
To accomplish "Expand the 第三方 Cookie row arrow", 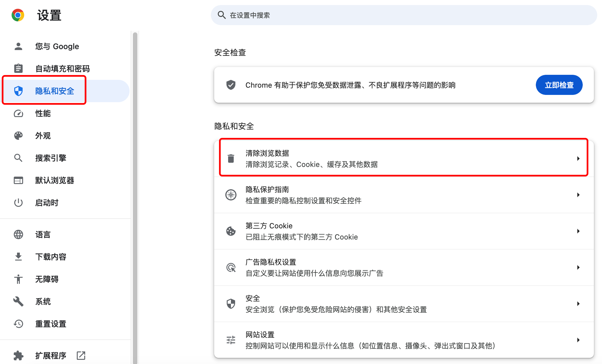I will (578, 231).
